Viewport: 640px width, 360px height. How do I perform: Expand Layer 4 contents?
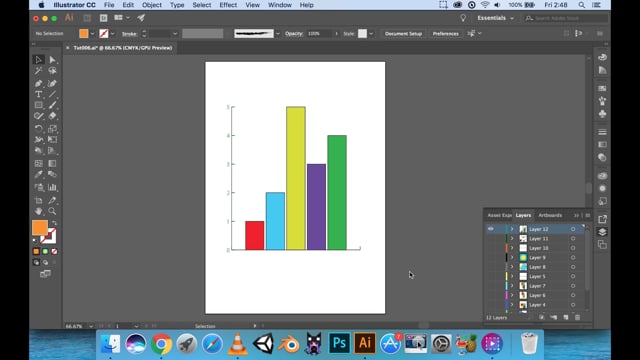[512, 305]
